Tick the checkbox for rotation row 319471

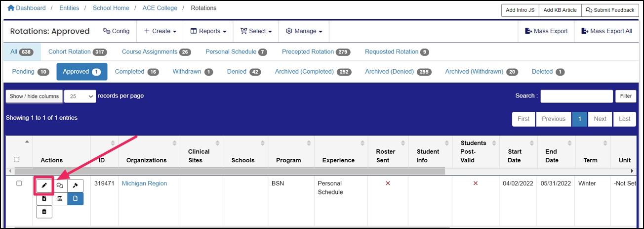pyautogui.click(x=19, y=183)
